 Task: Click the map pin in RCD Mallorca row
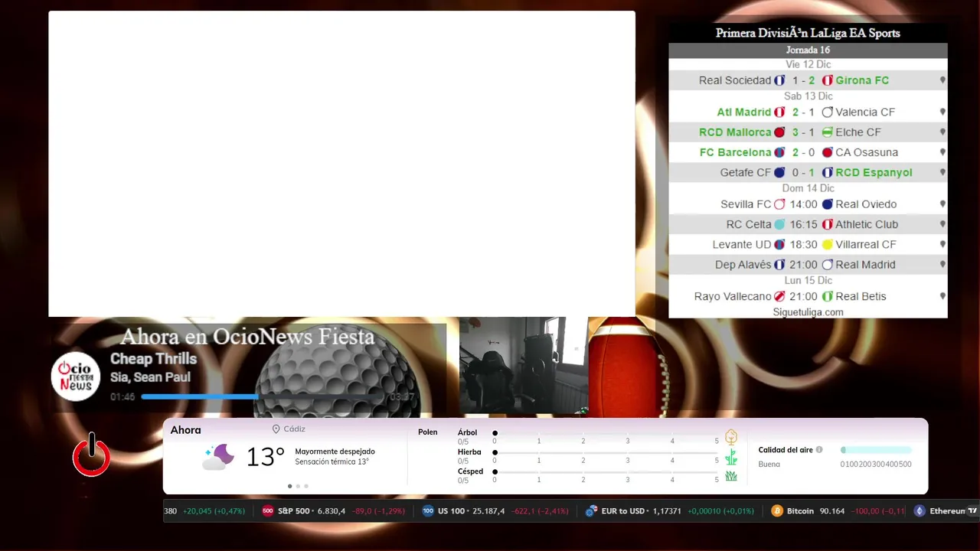[x=942, y=132]
